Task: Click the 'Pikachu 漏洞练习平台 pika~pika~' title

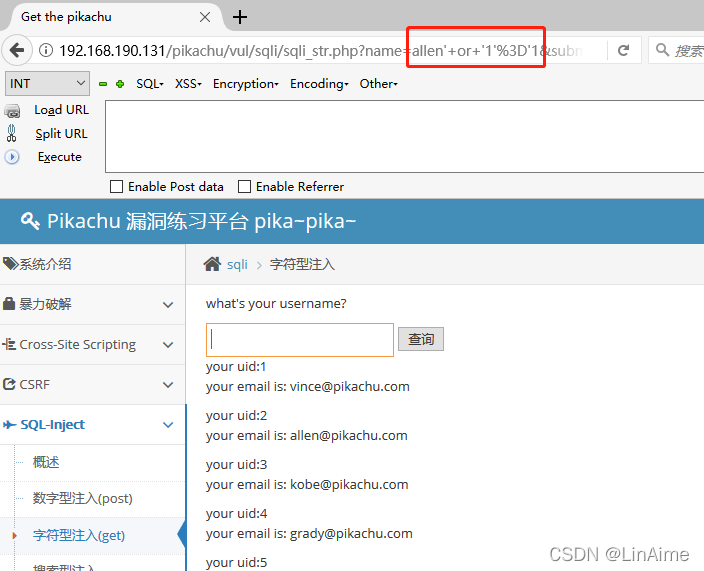Action: (x=202, y=221)
